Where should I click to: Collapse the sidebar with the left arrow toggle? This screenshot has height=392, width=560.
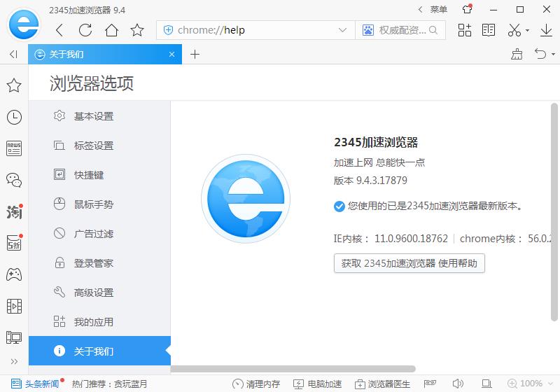(x=13, y=55)
